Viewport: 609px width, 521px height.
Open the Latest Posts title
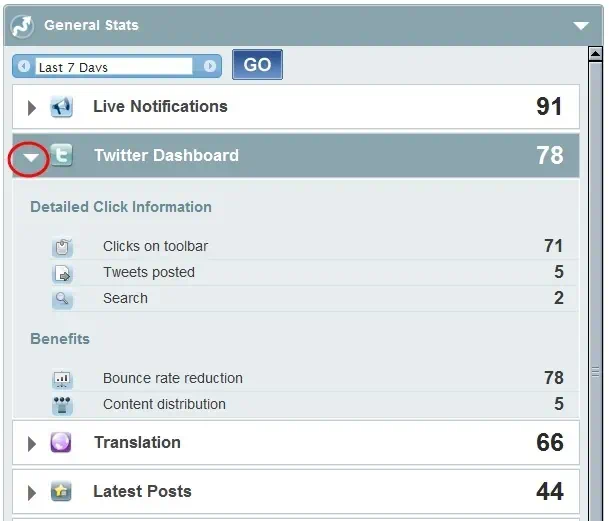pos(142,491)
